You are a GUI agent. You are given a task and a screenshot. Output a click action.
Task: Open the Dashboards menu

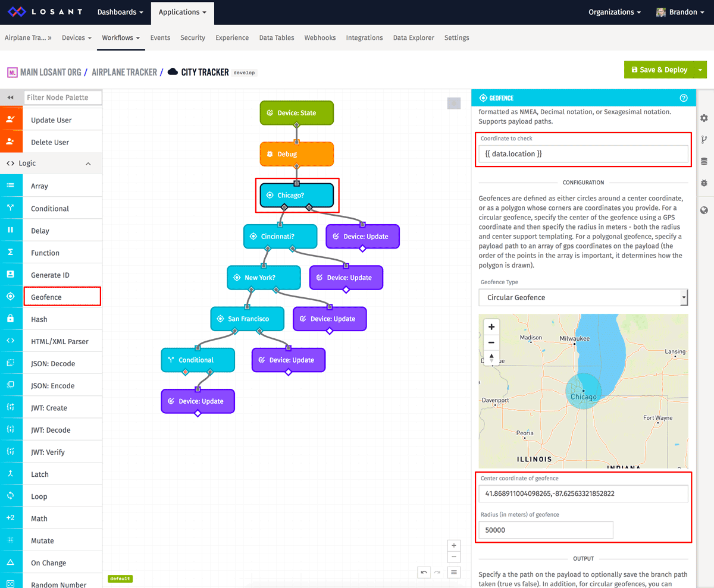coord(119,11)
